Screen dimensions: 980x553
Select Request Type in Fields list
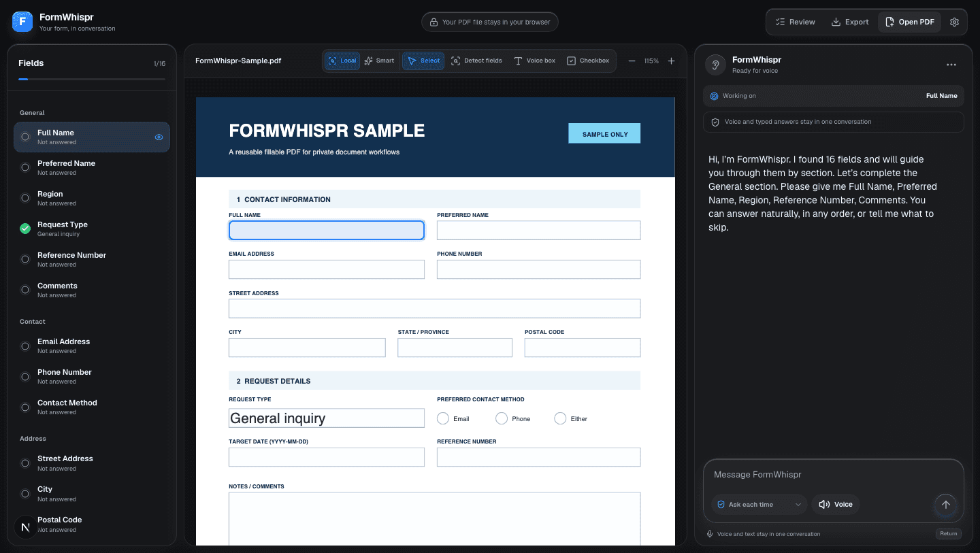coord(92,229)
